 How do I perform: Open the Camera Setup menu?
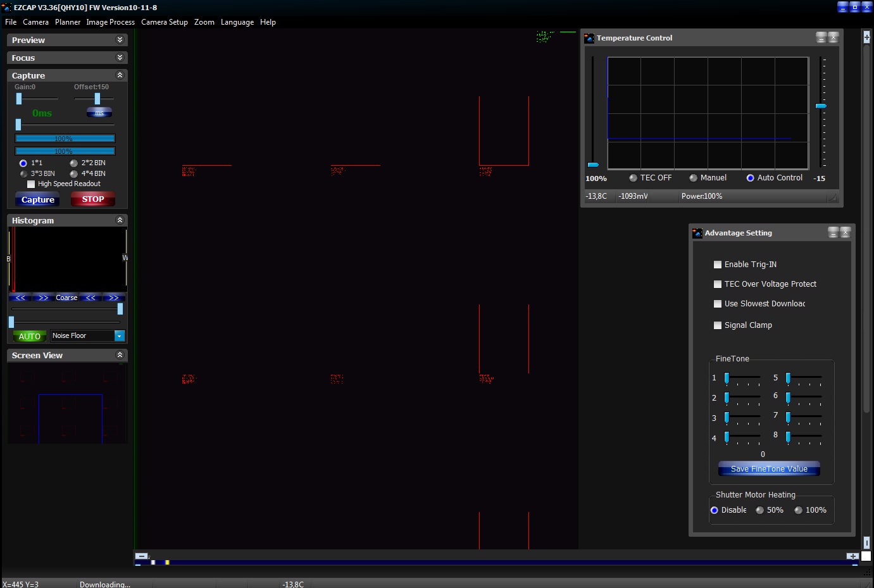[x=165, y=22]
